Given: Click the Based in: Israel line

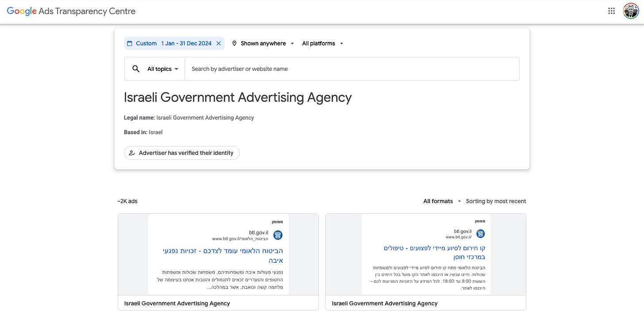Looking at the screenshot, I should point(143,132).
